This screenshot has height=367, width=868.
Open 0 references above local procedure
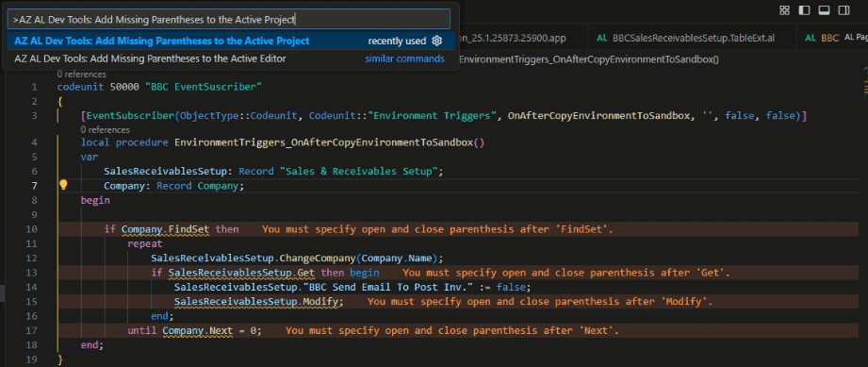[x=106, y=130]
